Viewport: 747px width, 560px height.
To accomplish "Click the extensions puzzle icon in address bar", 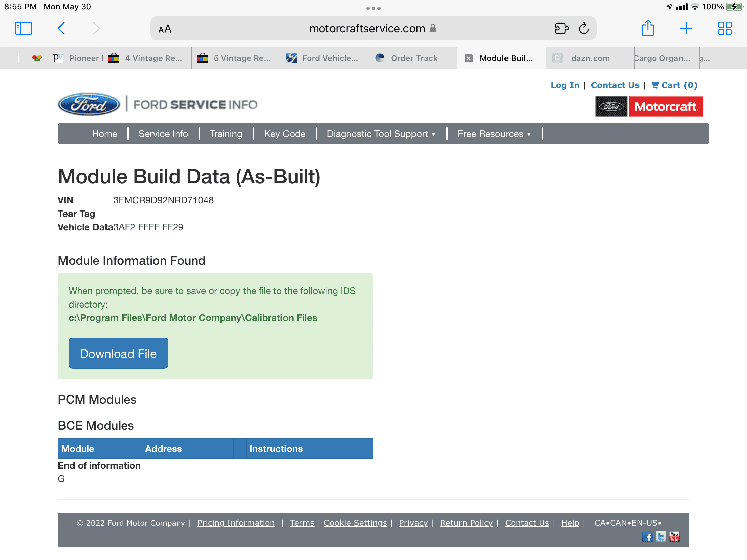I will click(x=561, y=28).
